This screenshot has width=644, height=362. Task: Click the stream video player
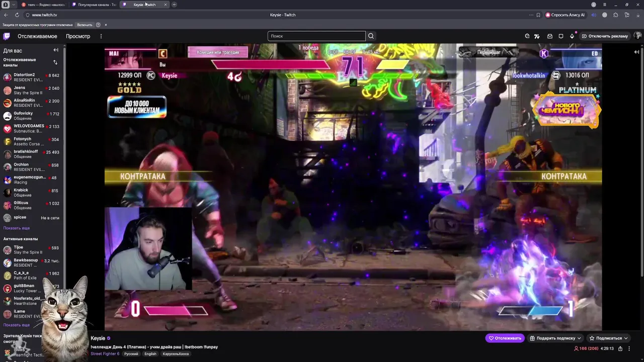pos(353,187)
